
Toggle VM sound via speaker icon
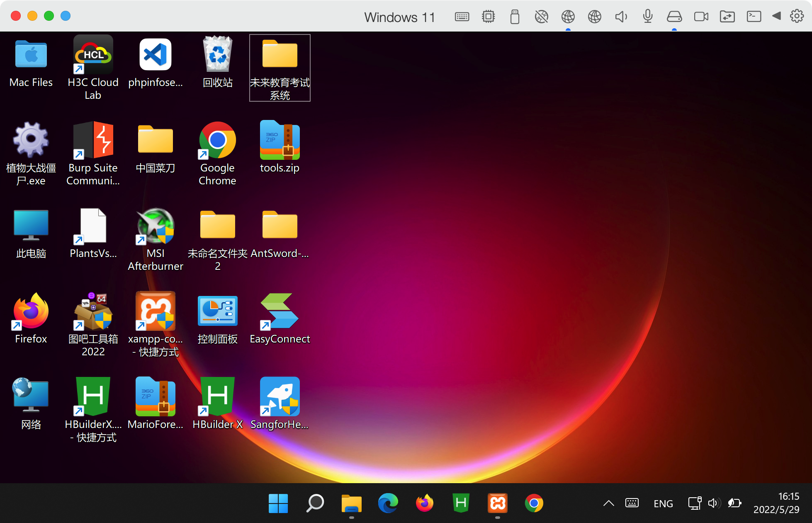pyautogui.click(x=621, y=17)
